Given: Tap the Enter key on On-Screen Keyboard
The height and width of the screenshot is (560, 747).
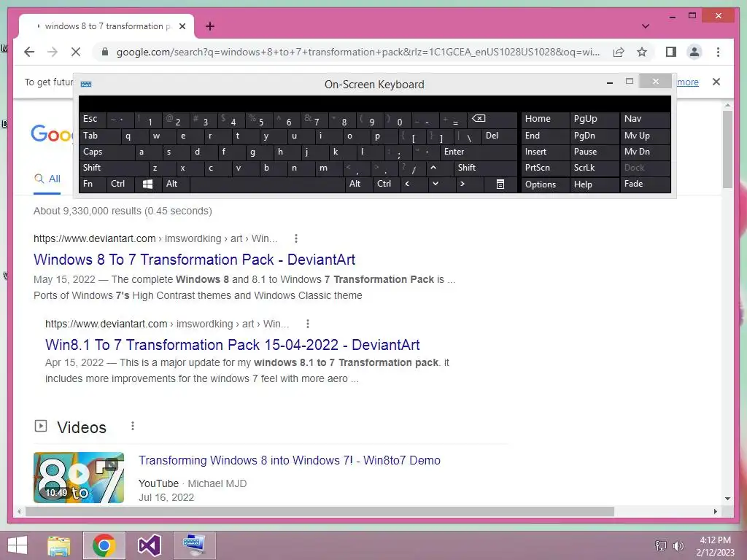Looking at the screenshot, I should (x=479, y=152).
